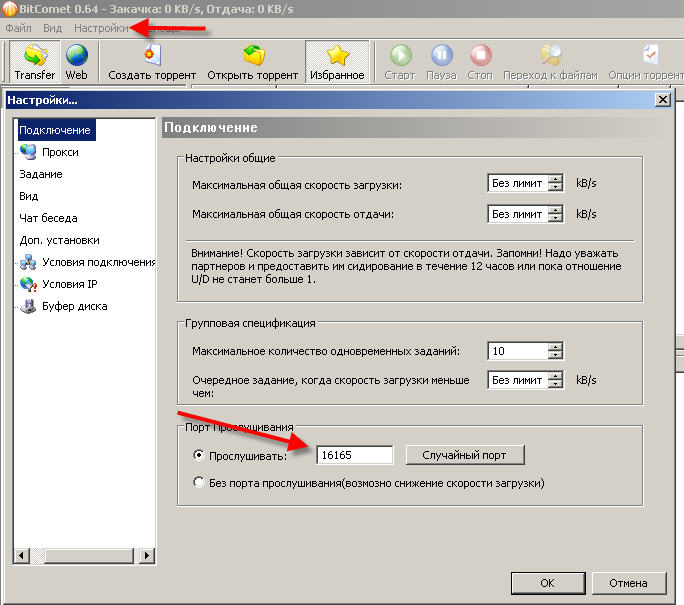The image size is (684, 605).
Task: Open the Файл menu
Action: (x=18, y=28)
